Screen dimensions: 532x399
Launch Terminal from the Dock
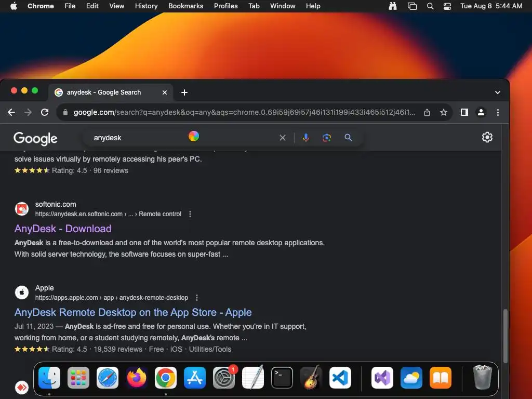point(282,378)
